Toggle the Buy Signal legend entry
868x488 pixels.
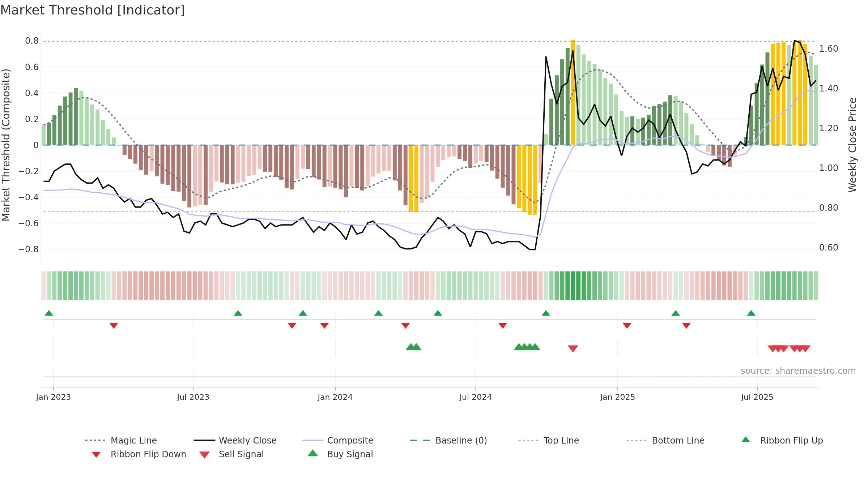(340, 454)
